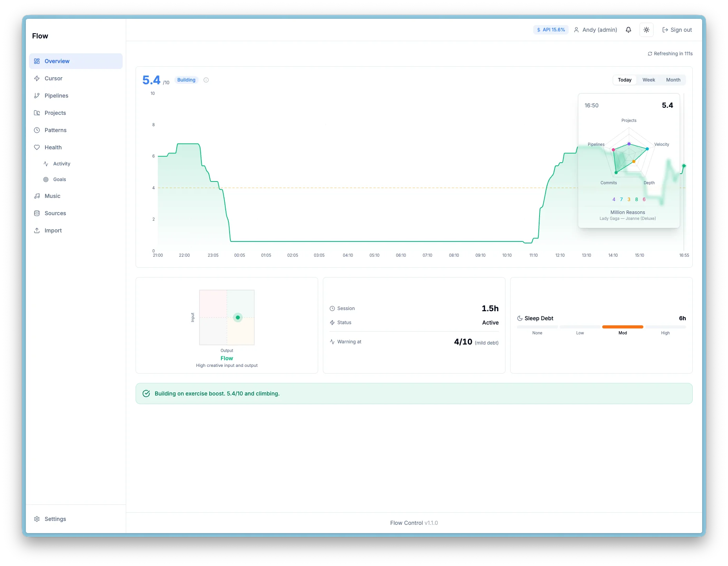Screen dimensions: 728x566
Task: Open the Projects section
Action: pyautogui.click(x=55, y=113)
